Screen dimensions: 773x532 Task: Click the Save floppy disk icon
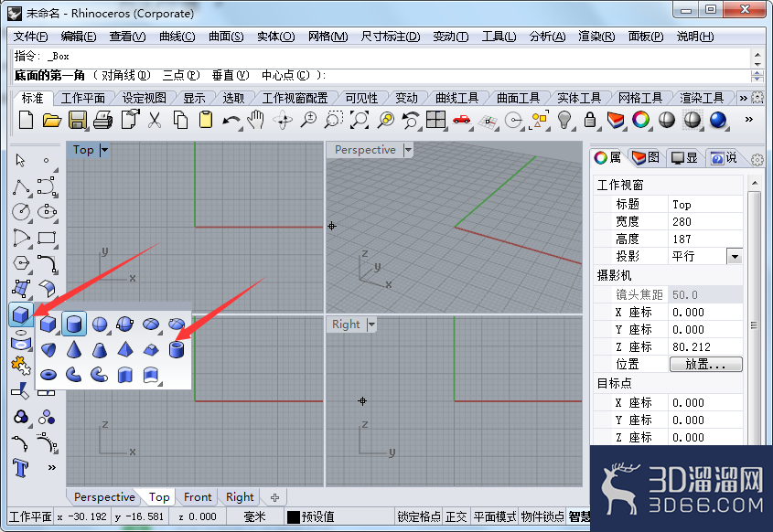pos(78,120)
